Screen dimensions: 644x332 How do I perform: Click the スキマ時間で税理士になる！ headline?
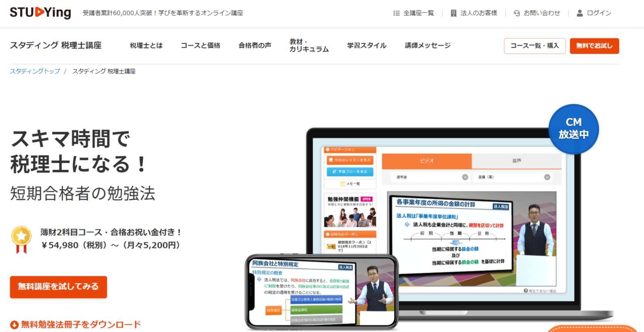[x=79, y=151]
